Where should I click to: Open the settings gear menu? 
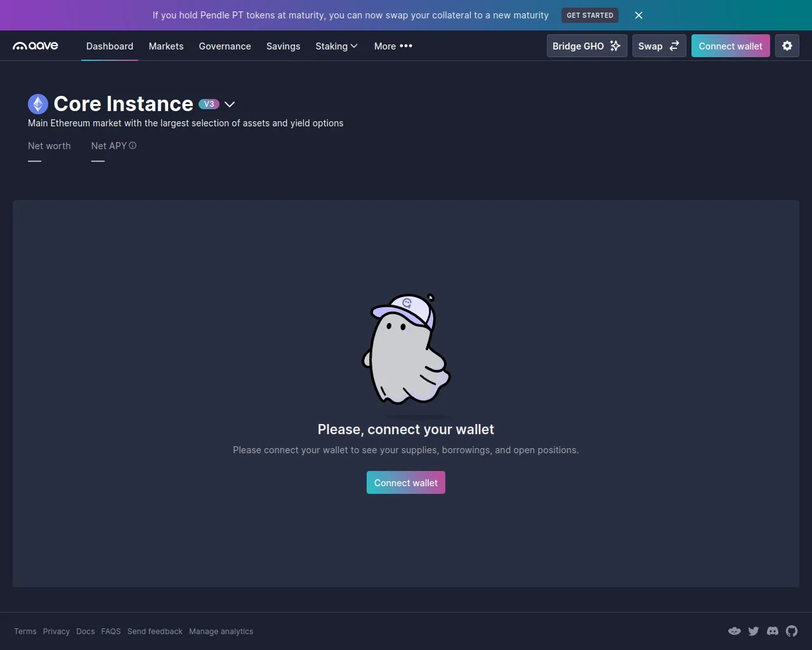(787, 46)
